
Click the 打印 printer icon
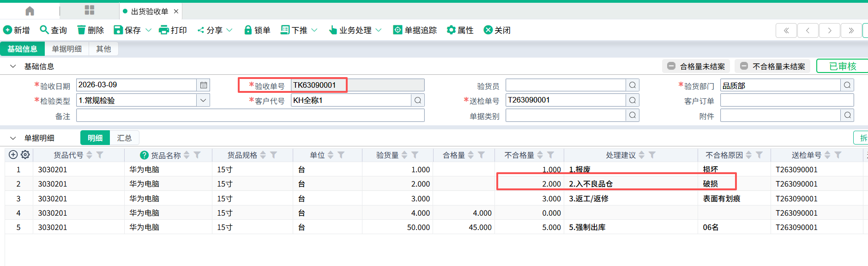pos(163,30)
